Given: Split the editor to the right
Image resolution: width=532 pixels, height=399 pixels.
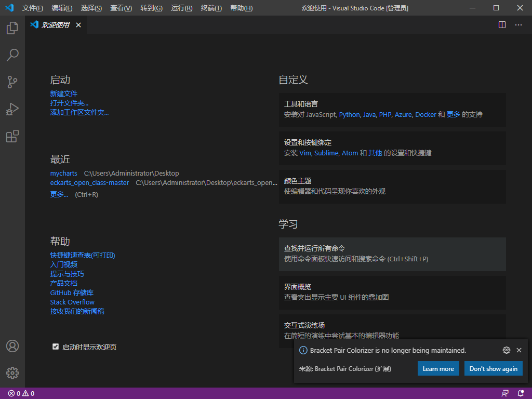Looking at the screenshot, I should click(502, 25).
